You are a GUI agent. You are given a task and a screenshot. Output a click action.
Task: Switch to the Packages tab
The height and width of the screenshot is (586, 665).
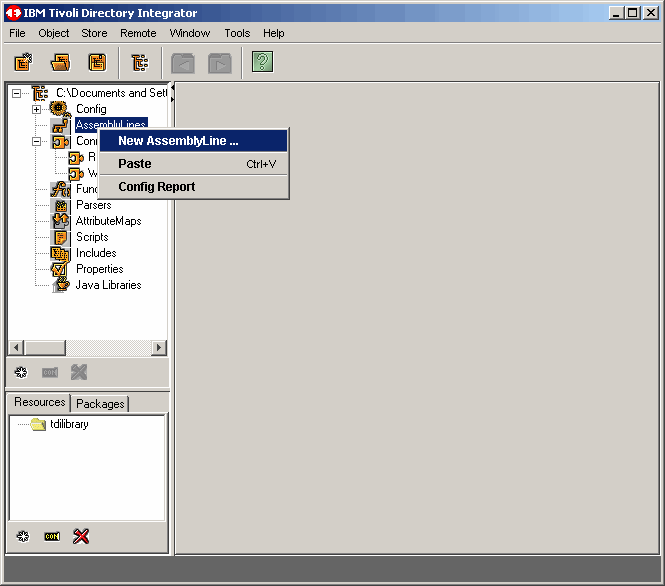pos(100,404)
